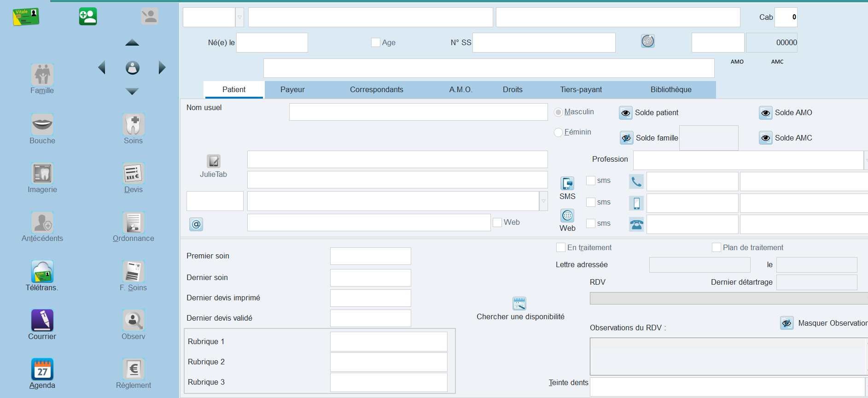Toggle Solde famille eye icon
Image resolution: width=868 pixels, height=398 pixels.
click(x=627, y=138)
